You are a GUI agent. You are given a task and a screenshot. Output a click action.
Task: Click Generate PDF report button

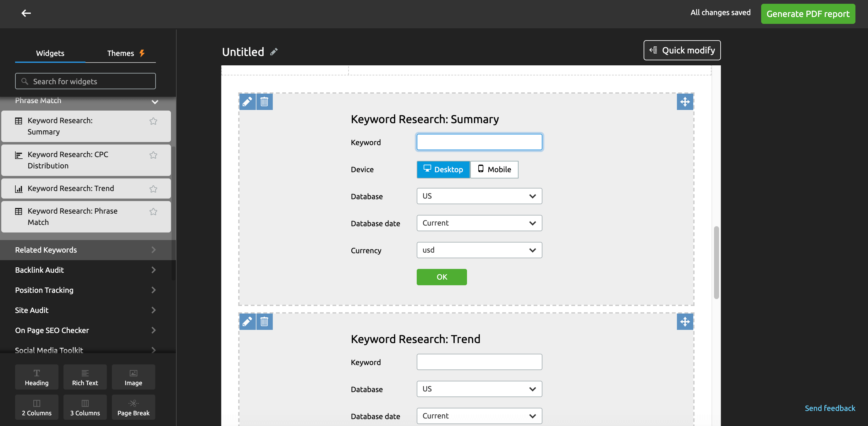pos(808,14)
